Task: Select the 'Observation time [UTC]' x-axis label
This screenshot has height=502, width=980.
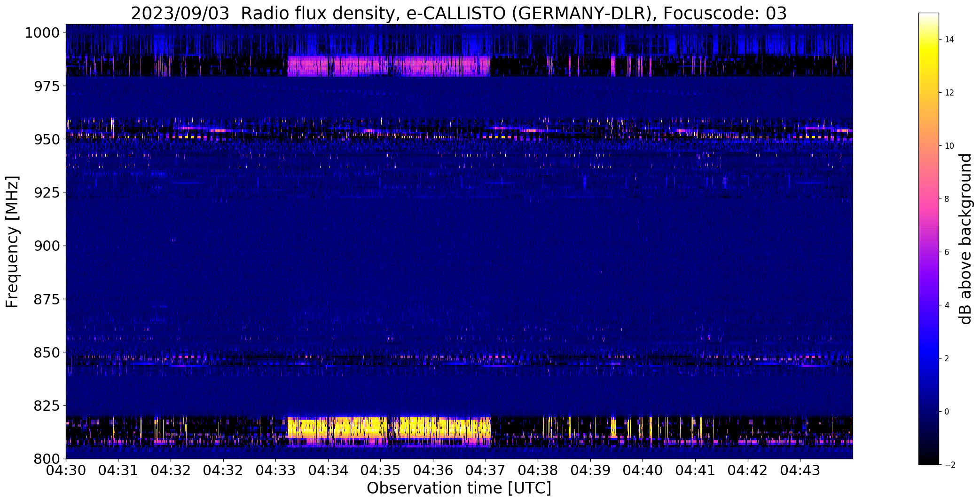Action: pos(459,488)
